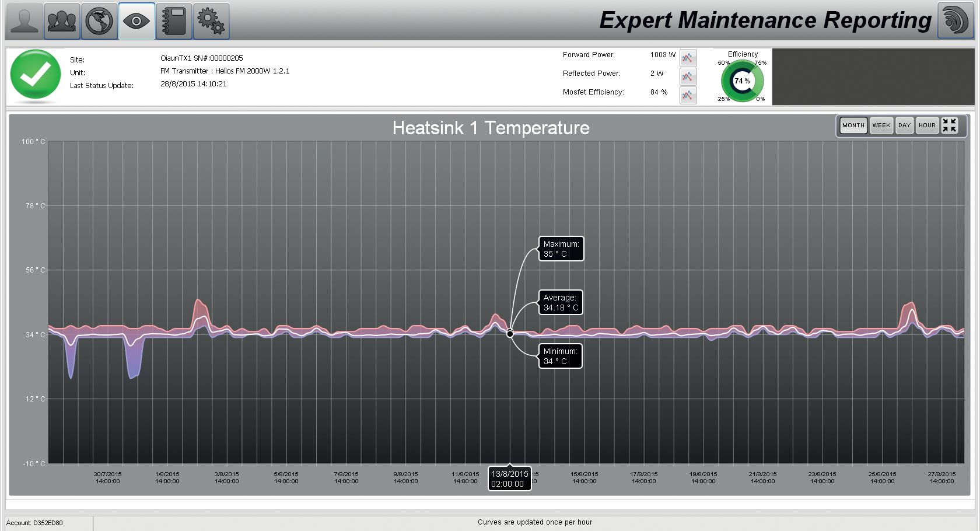Open the user groups icon
This screenshot has height=531, width=980.
tap(62, 21)
